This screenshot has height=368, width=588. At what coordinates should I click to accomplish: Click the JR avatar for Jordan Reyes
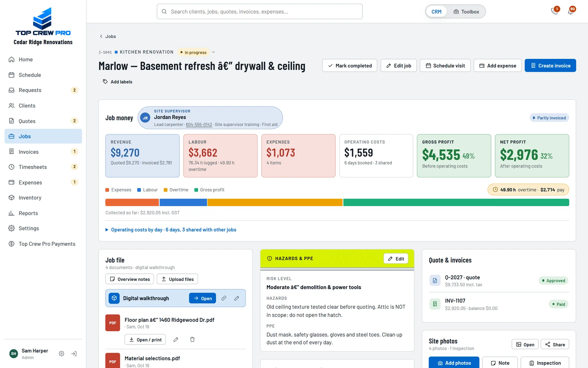click(x=145, y=118)
